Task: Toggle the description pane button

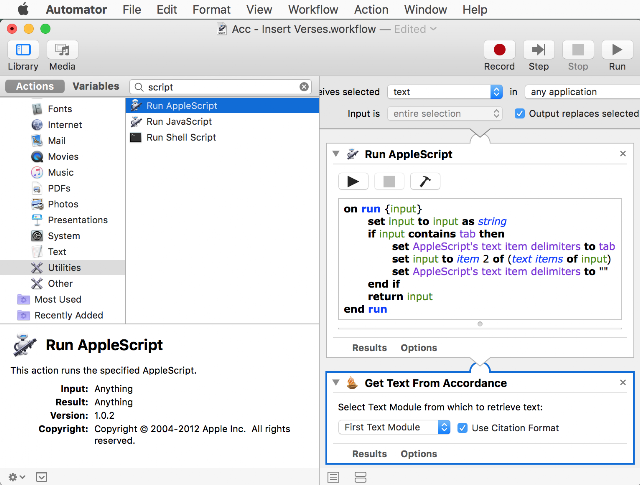Action: [41, 477]
